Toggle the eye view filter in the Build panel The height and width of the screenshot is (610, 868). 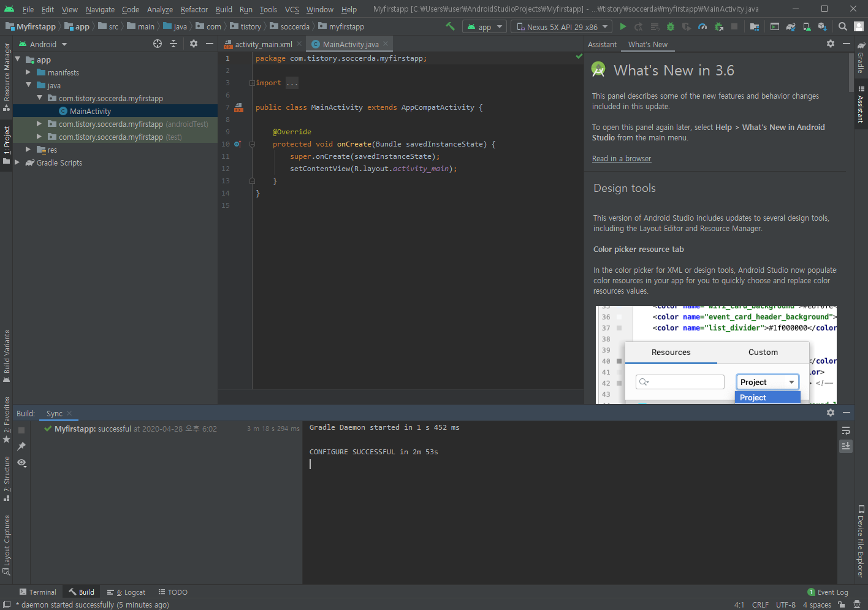(21, 463)
